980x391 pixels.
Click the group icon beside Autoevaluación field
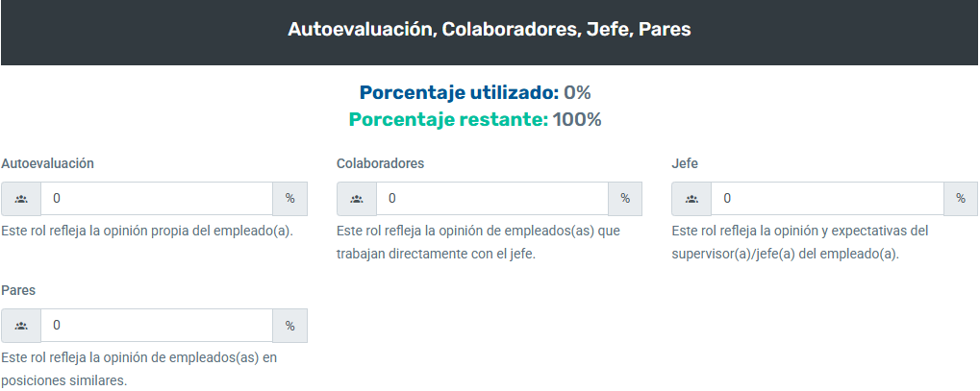[x=21, y=199]
